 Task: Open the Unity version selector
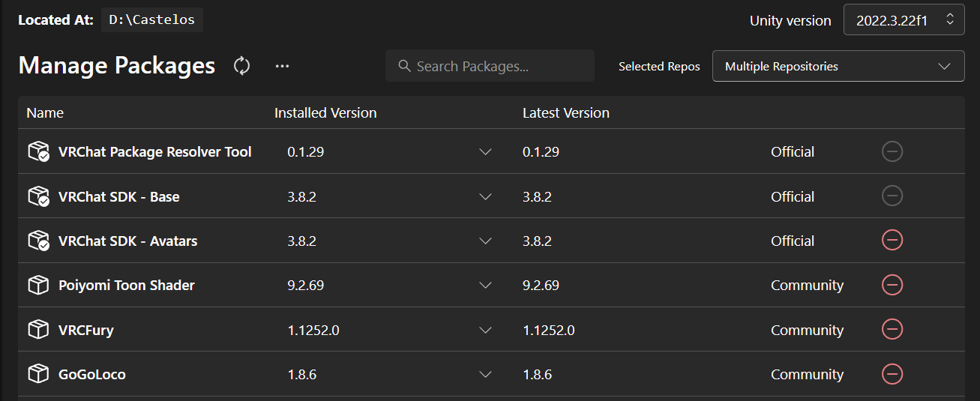[904, 20]
